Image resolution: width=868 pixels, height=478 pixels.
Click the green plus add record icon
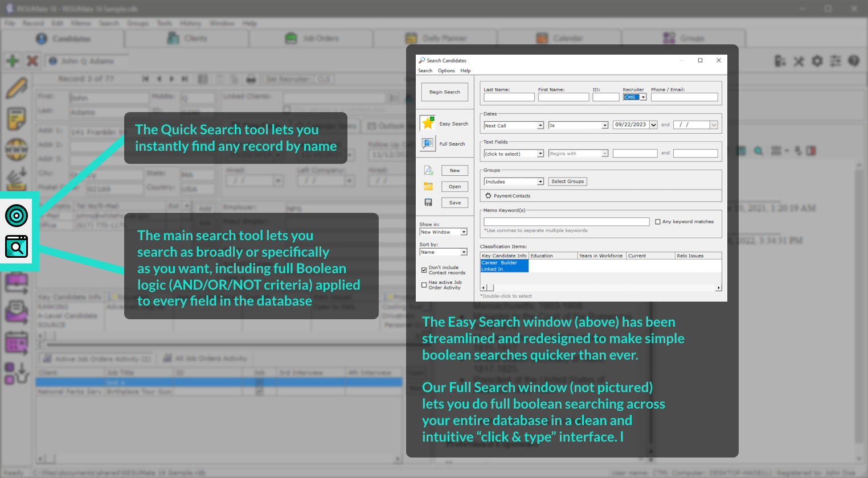click(13, 60)
